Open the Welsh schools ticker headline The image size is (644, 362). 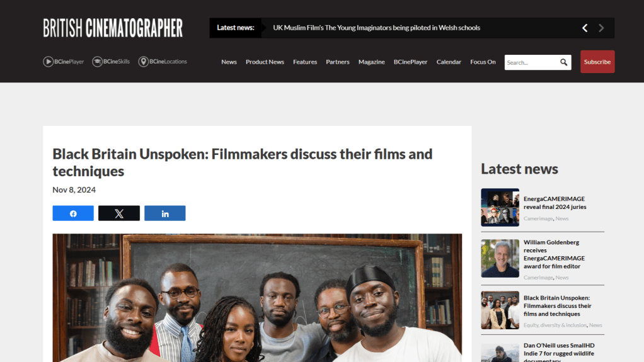point(377,28)
